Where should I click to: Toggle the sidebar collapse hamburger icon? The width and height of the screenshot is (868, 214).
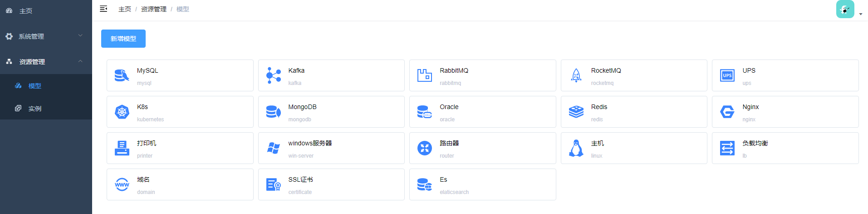103,9
